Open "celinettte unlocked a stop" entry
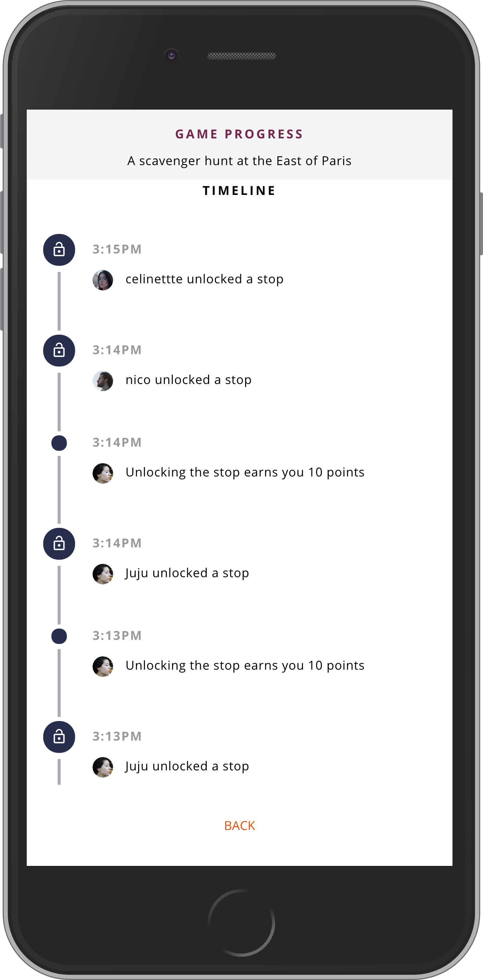483x980 pixels. [204, 279]
